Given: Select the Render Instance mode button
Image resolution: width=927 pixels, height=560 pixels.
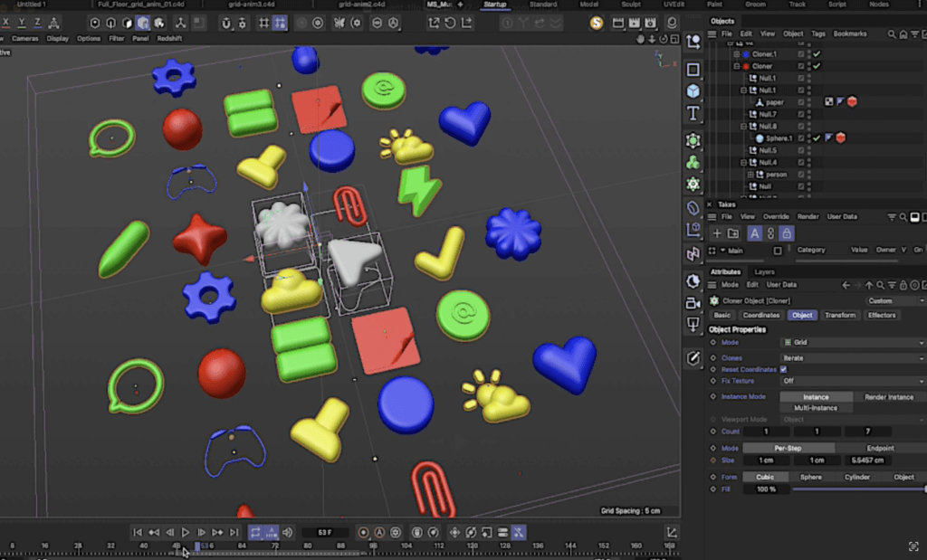Looking at the screenshot, I should tap(889, 397).
